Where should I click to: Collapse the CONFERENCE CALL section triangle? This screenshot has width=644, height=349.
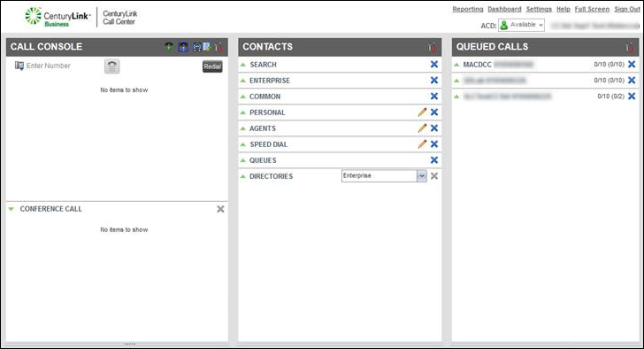click(11, 209)
